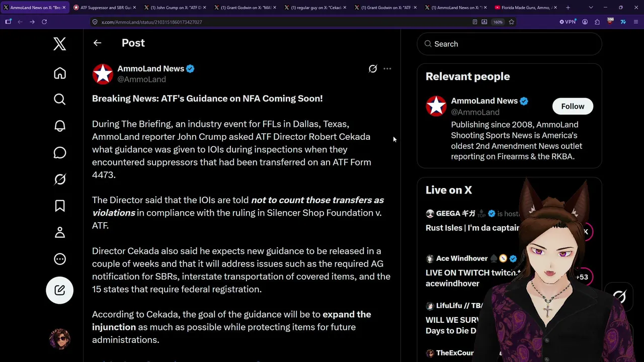Open Profile person icon in sidebar
The height and width of the screenshot is (362, 644).
pyautogui.click(x=60, y=232)
